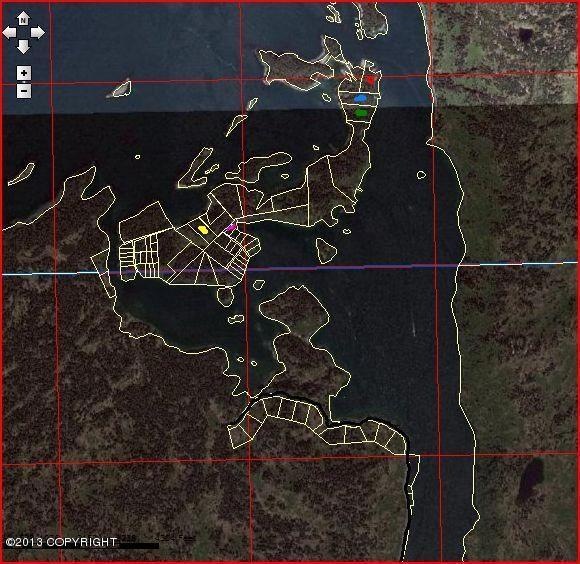
Task: Select the yellow highlighted parcel marker
Action: click(x=203, y=229)
